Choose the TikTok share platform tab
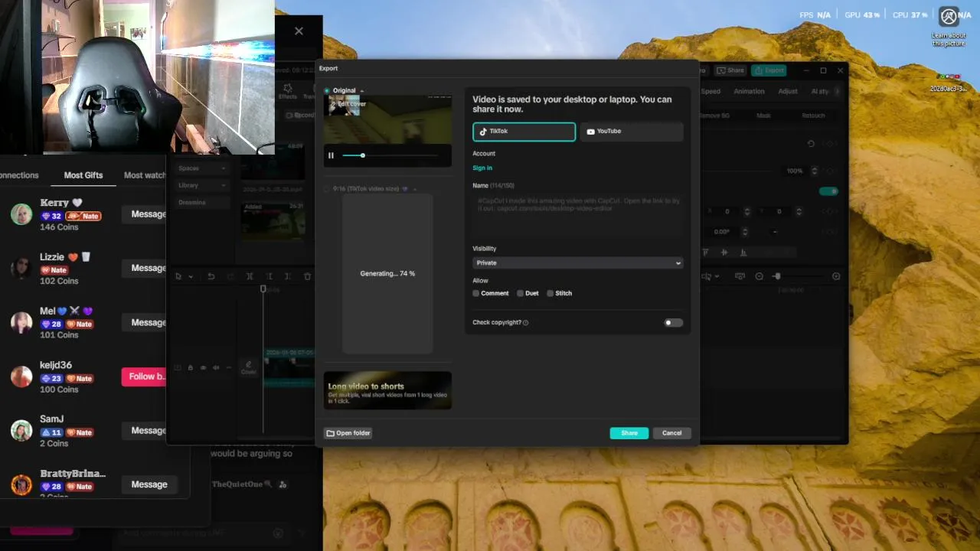This screenshot has height=551, width=980. click(524, 132)
